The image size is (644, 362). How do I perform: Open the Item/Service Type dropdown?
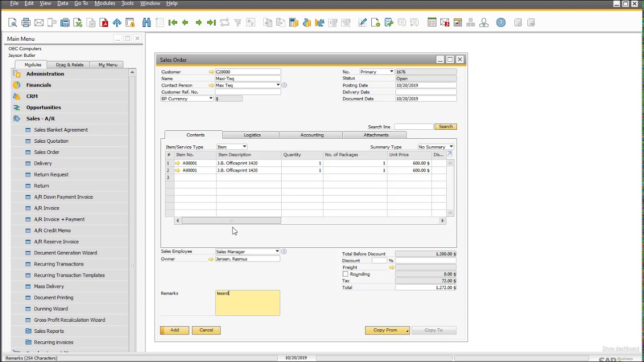245,147
